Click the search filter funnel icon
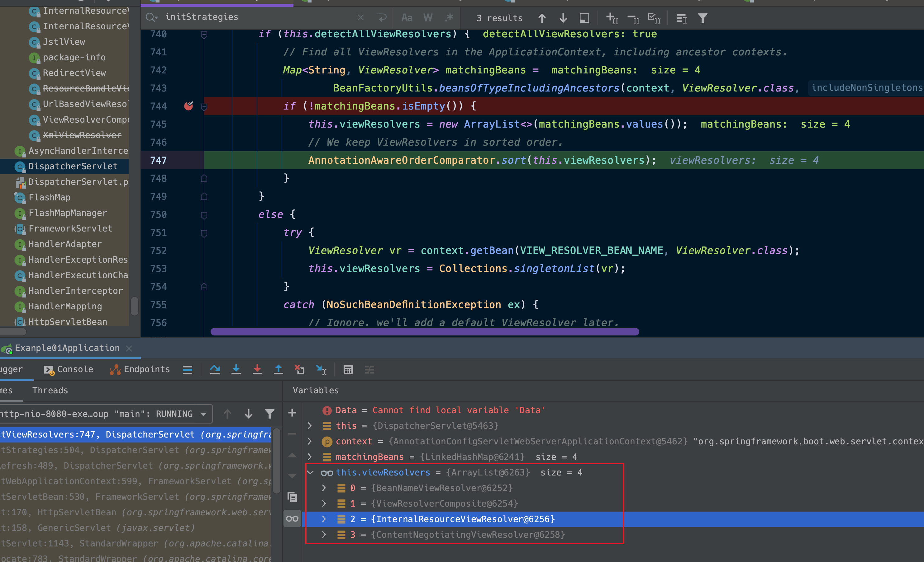 pyautogui.click(x=703, y=18)
